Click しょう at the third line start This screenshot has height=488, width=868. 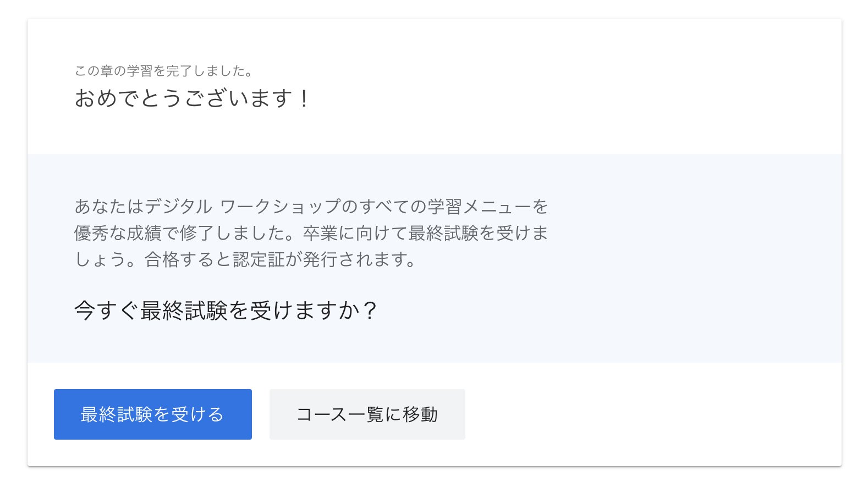[100, 259]
